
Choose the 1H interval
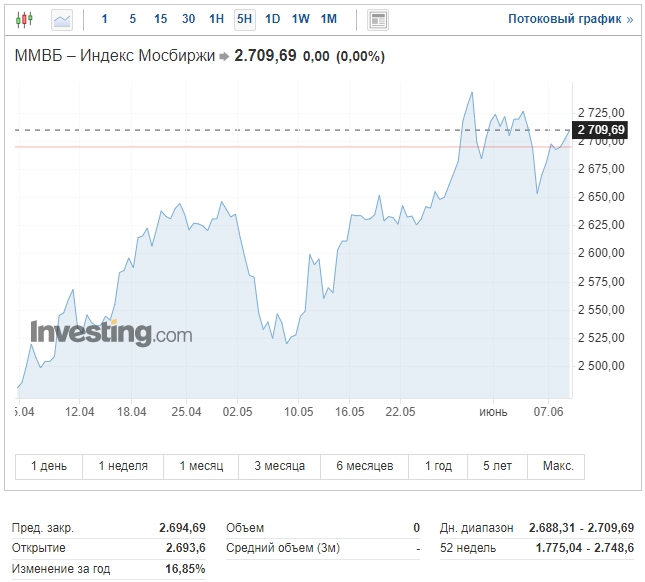click(216, 19)
